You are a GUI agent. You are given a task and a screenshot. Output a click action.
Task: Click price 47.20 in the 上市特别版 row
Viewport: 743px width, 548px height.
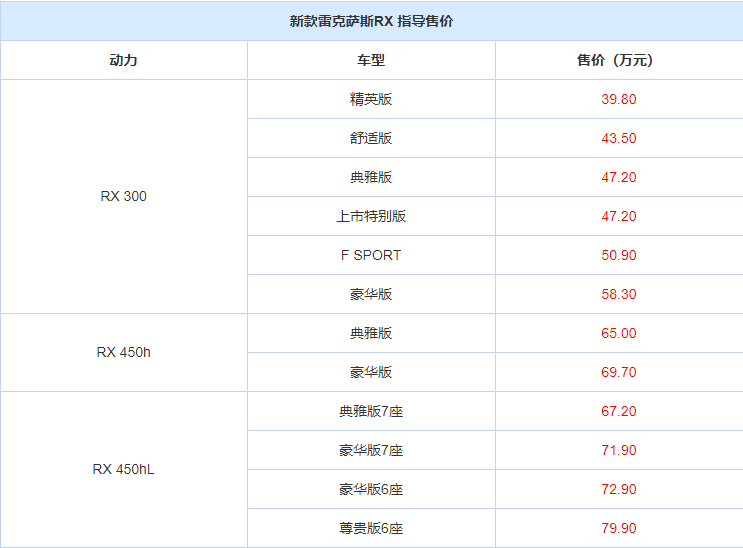(619, 216)
